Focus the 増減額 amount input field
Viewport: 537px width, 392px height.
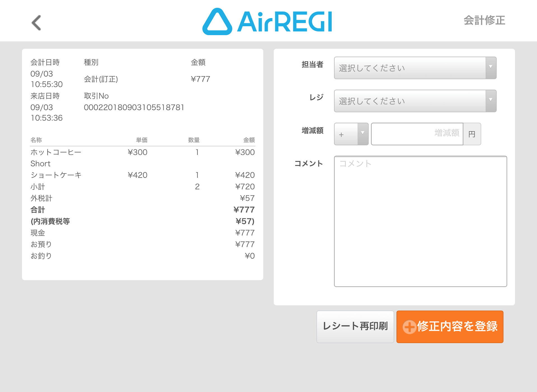417,134
